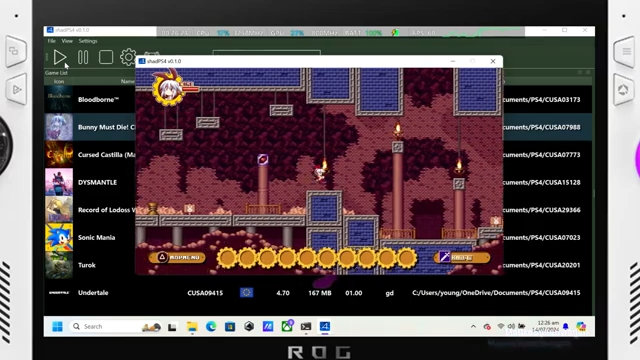Select the Bloodborne game entry
Image resolution: width=640 pixels, height=360 pixels.
point(98,100)
